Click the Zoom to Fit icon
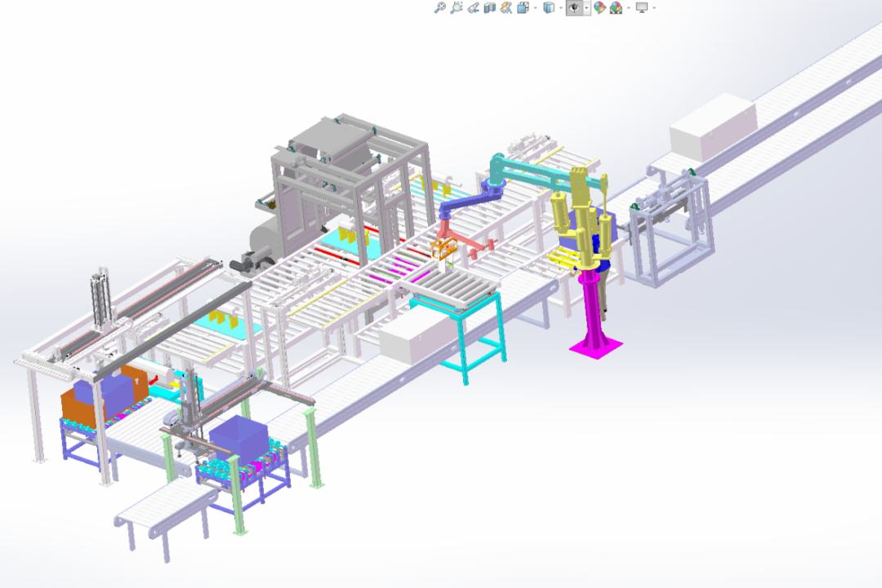 coord(440,8)
